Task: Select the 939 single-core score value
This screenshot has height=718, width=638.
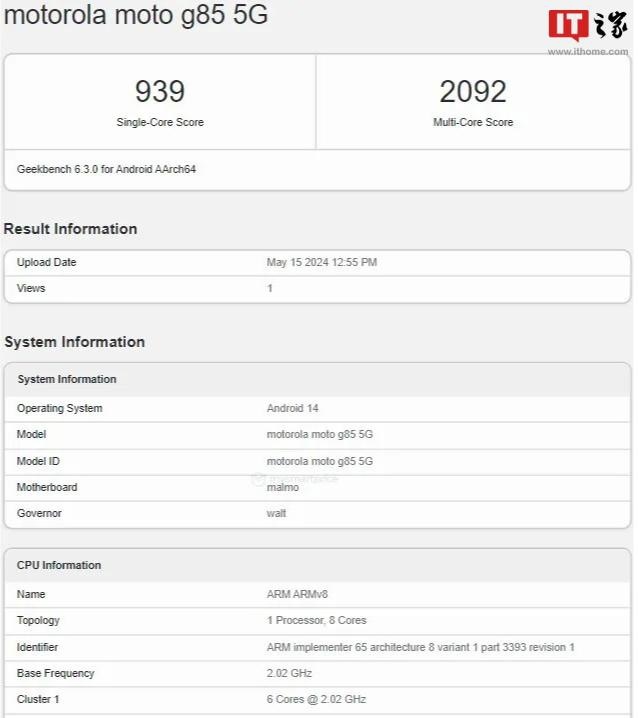Action: pos(160,92)
